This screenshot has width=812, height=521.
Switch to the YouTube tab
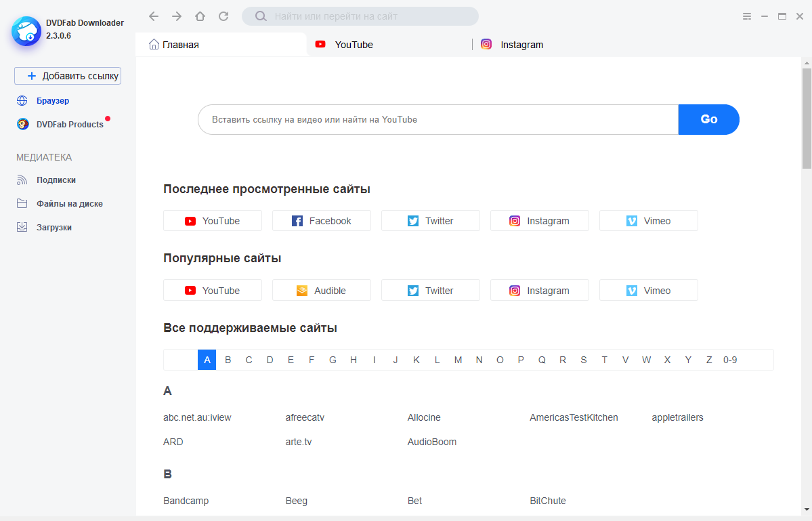click(x=389, y=45)
